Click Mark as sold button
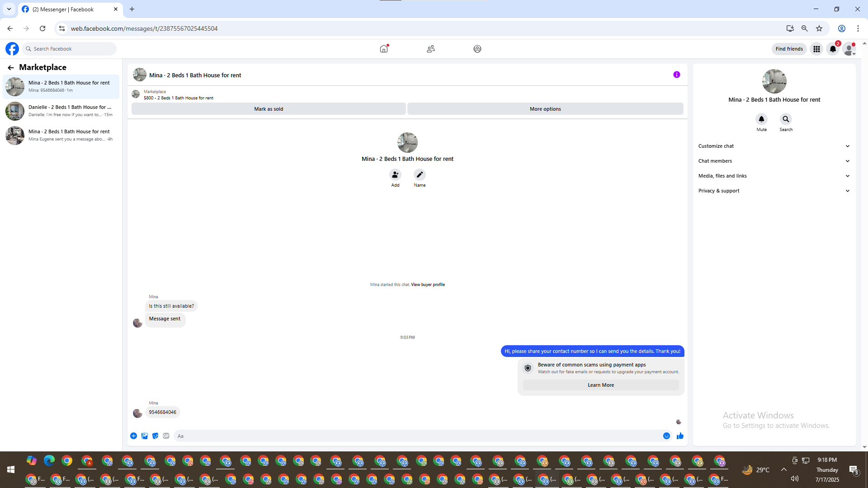The image size is (868, 488). click(x=269, y=109)
